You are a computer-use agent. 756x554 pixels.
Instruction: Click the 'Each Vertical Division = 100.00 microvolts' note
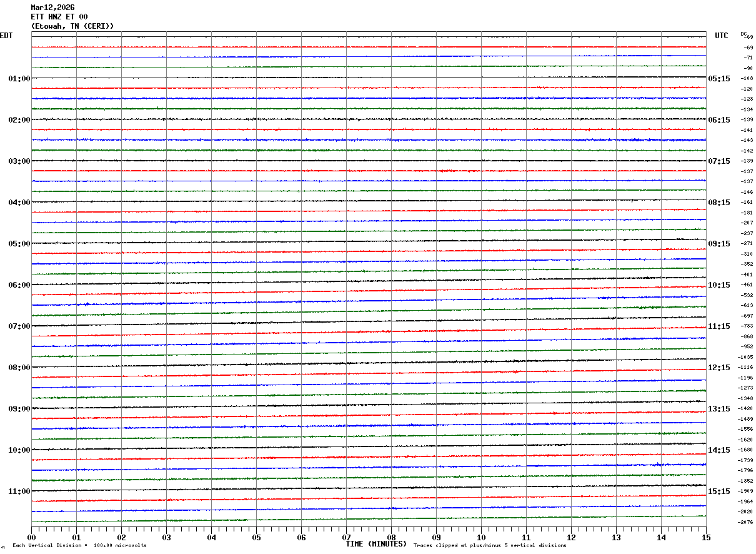coord(79,546)
